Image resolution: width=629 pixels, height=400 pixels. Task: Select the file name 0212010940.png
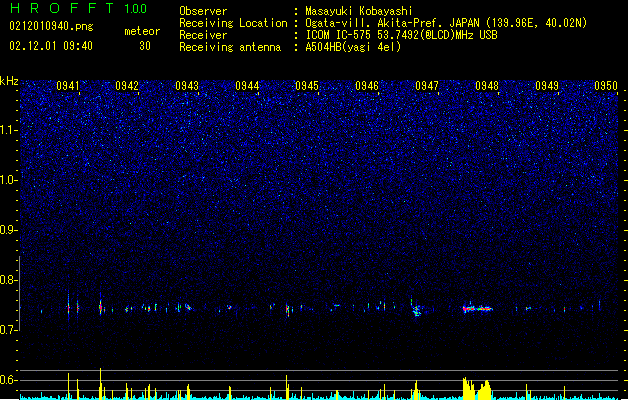click(51, 26)
